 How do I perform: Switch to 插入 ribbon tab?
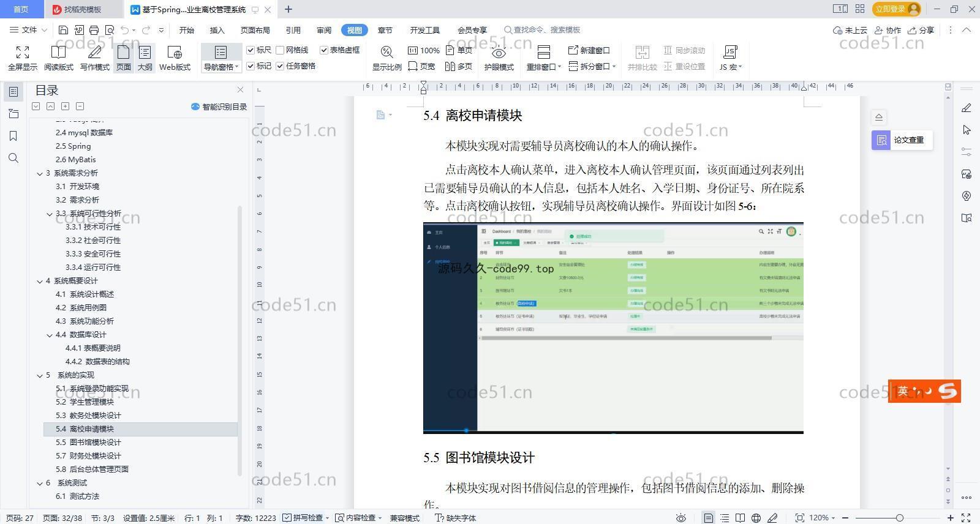pos(217,30)
